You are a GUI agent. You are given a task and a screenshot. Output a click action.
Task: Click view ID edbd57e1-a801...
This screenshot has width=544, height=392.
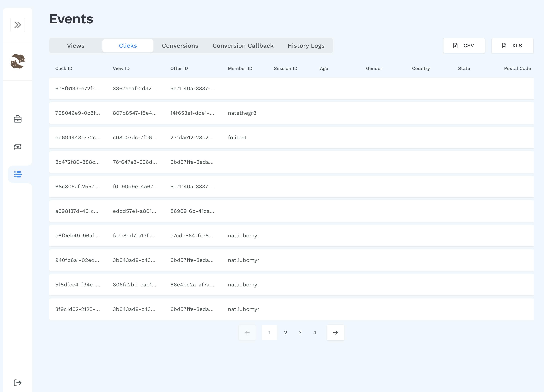134,211
